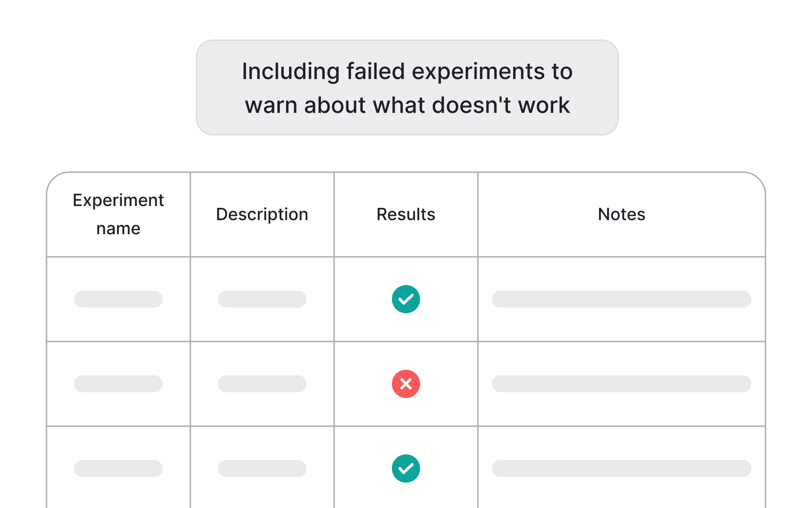Image resolution: width=812 pixels, height=508 pixels.
Task: Click 'doesn't work' text in banner
Action: (501, 105)
